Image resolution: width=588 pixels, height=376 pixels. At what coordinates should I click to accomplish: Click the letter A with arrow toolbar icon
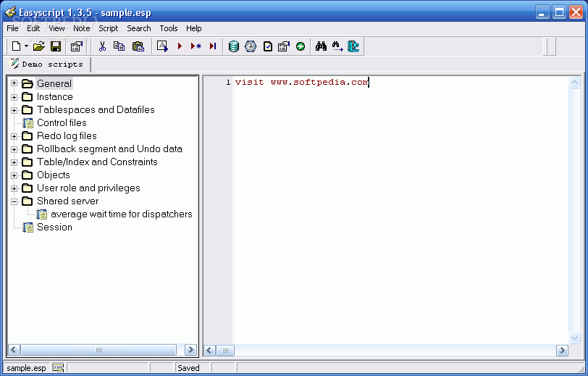pyautogui.click(x=162, y=46)
